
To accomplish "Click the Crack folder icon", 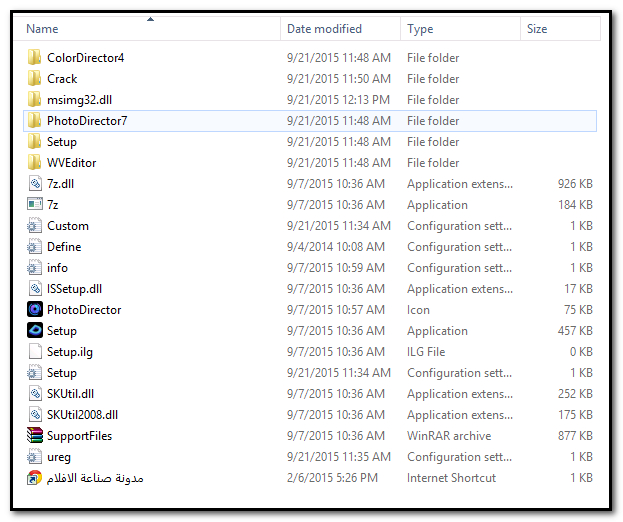I will (x=34, y=78).
